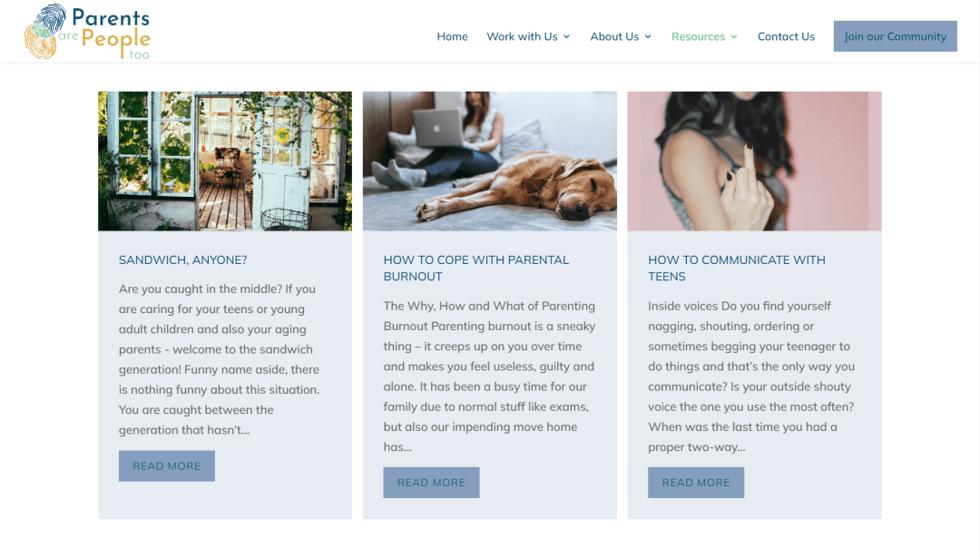Click the Sandwich article excerpt text
Viewport: 980px width, 558px height.
pos(220,359)
